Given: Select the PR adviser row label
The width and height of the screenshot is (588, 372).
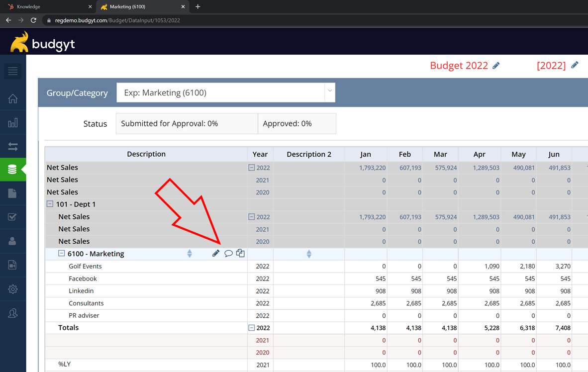Looking at the screenshot, I should click(84, 315).
